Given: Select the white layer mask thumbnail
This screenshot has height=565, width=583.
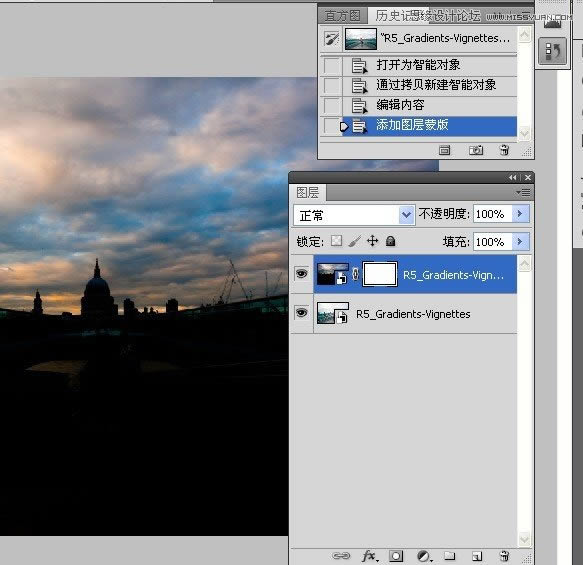Looking at the screenshot, I should coord(380,274).
